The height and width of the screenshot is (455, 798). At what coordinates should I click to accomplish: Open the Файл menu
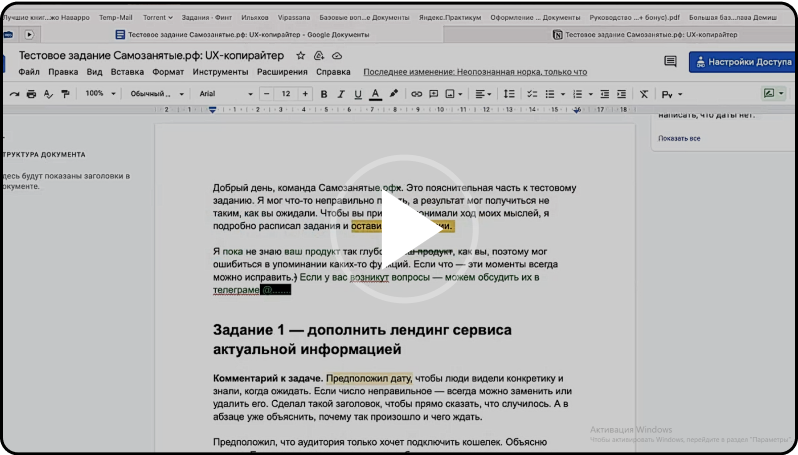coord(29,72)
